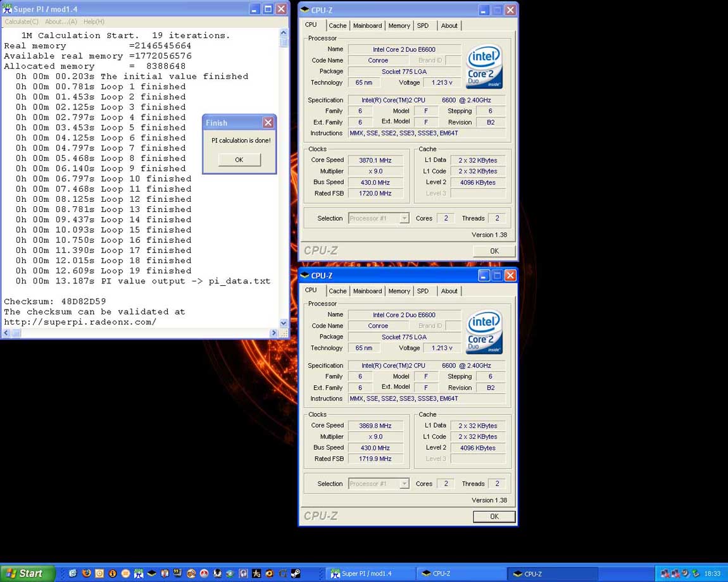Open Calculate(C) menu in Super PI

tap(22, 22)
